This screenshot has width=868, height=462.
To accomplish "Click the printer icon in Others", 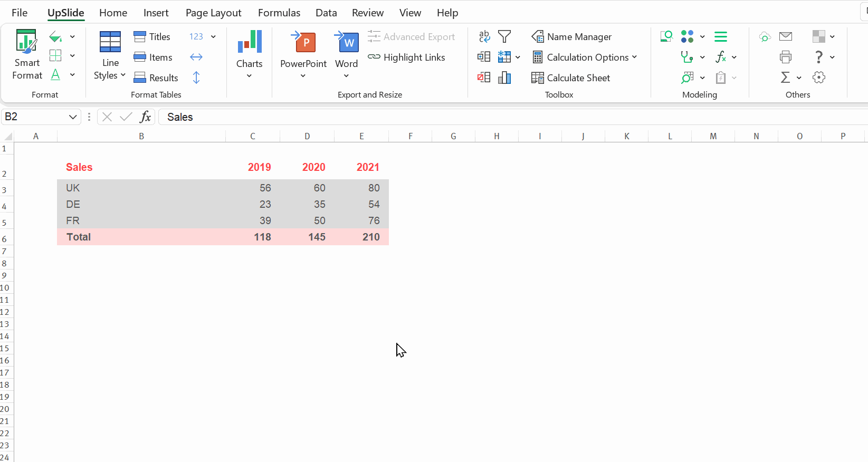I will (x=786, y=57).
